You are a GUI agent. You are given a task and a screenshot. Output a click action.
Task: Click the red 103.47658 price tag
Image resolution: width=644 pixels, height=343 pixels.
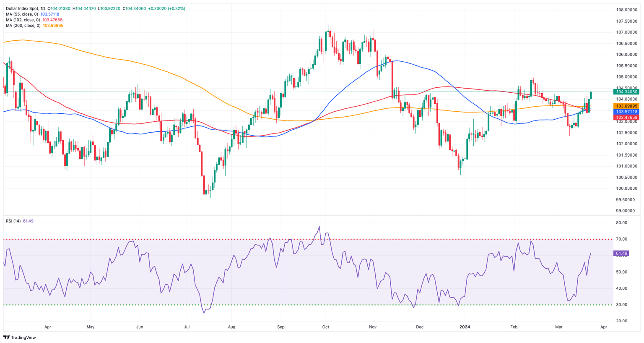point(626,118)
